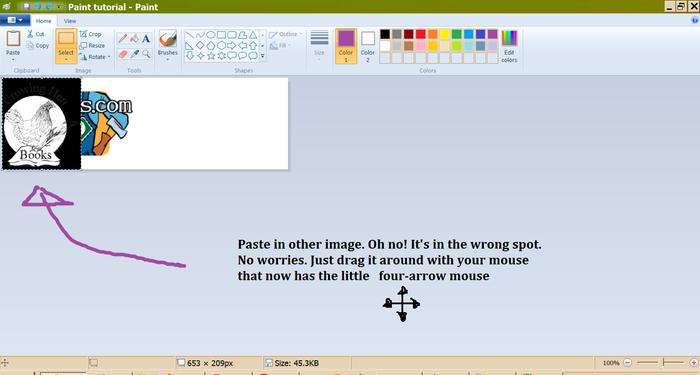Choose the Right triangle shape
Image resolution: width=700 pixels, height=375 pixels.
pos(190,46)
